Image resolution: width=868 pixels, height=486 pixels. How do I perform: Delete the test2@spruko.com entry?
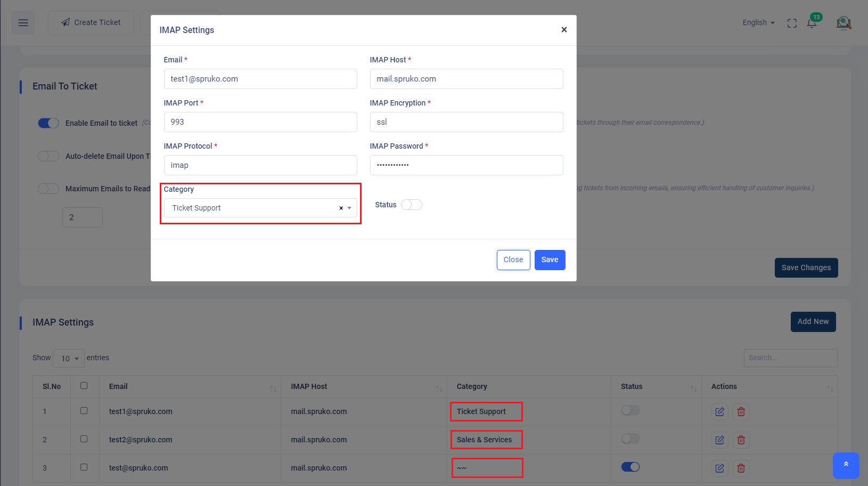click(x=741, y=440)
